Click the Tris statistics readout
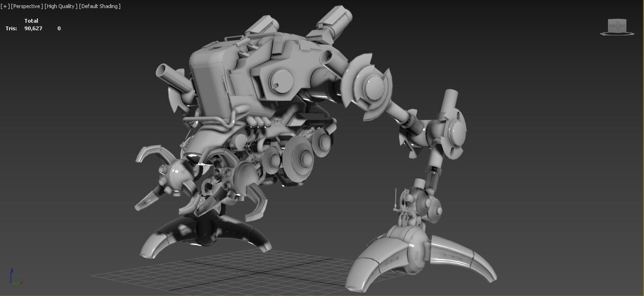Screen dimensions: 644x296 point(10,28)
